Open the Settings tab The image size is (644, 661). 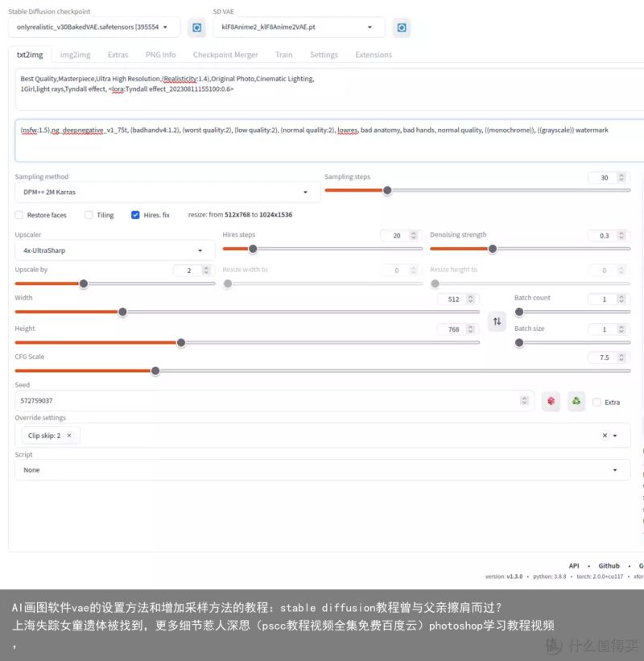point(324,55)
